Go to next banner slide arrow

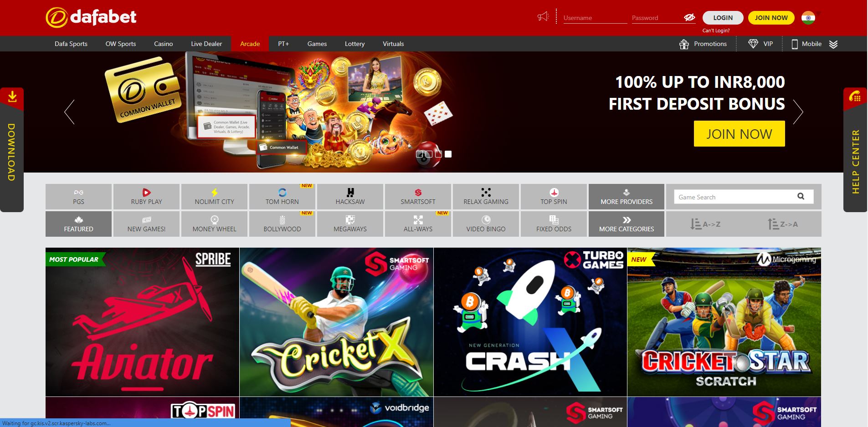point(798,112)
